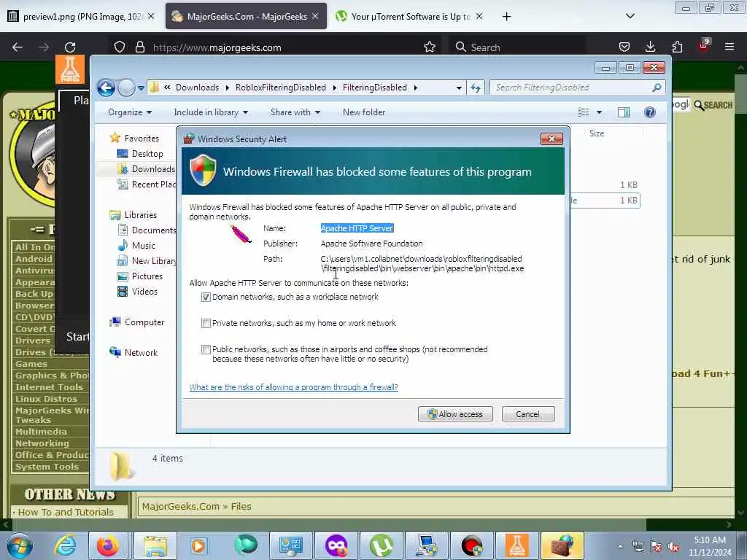Image resolution: width=747 pixels, height=560 pixels.
Task: Toggle Explorer preview pane
Action: [x=624, y=112]
